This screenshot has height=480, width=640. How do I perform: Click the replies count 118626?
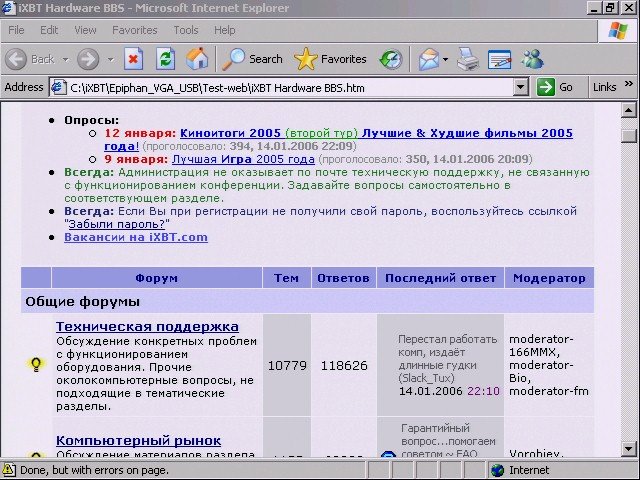[344, 365]
